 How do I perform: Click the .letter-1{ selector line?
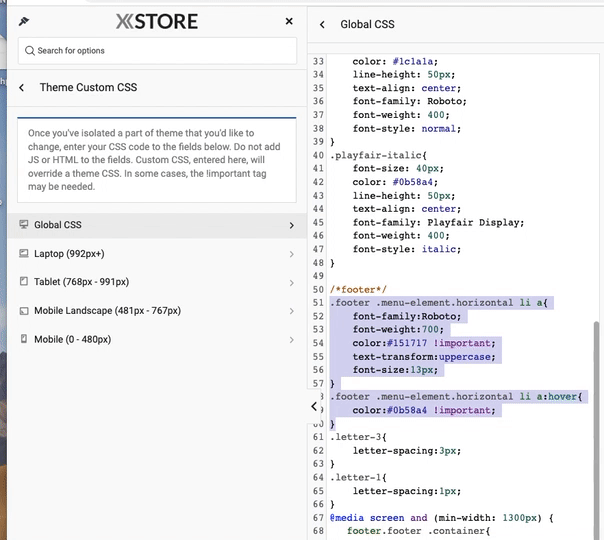tap(358, 478)
